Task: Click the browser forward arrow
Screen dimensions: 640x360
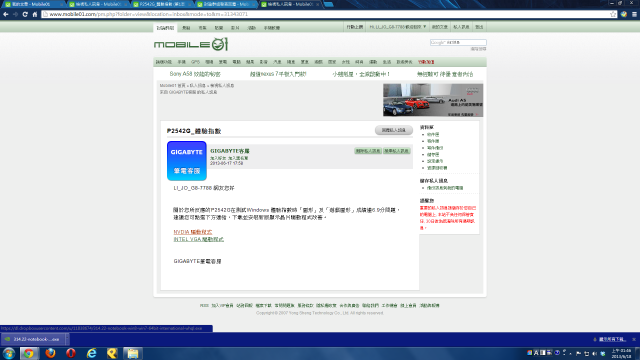Action: 16,14
